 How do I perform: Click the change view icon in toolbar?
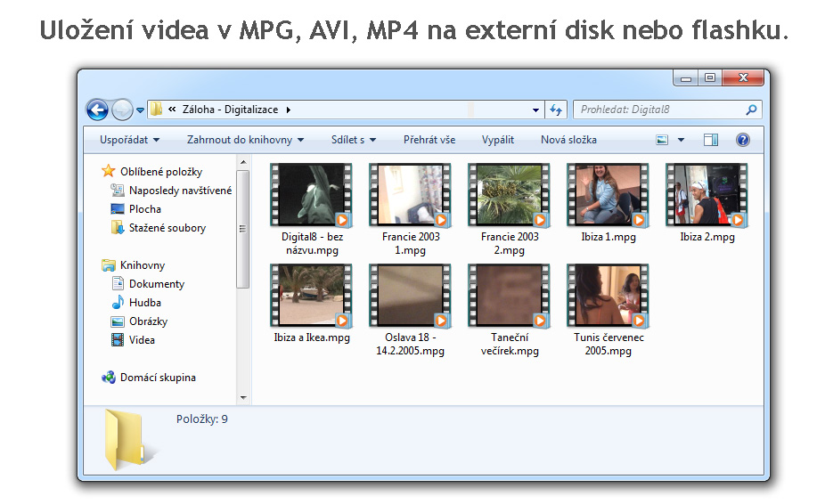(662, 140)
